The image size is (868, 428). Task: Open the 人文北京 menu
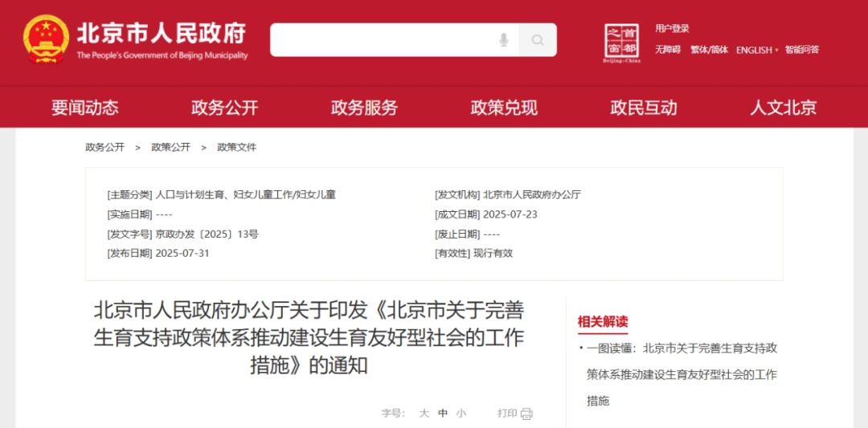click(784, 108)
